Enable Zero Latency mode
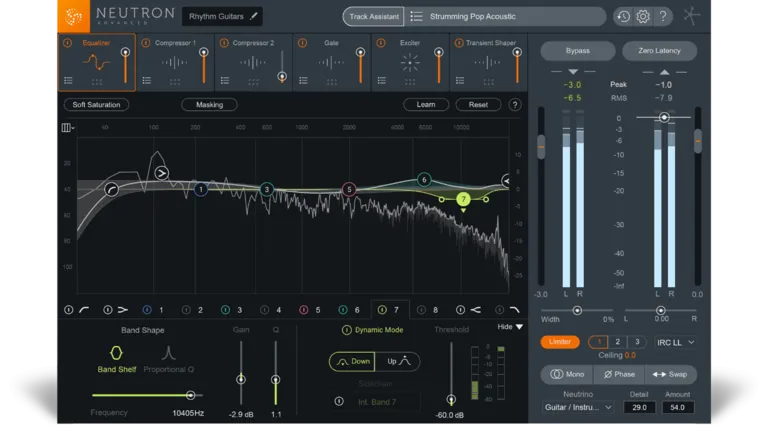The width and height of the screenshot is (768, 430). (659, 51)
